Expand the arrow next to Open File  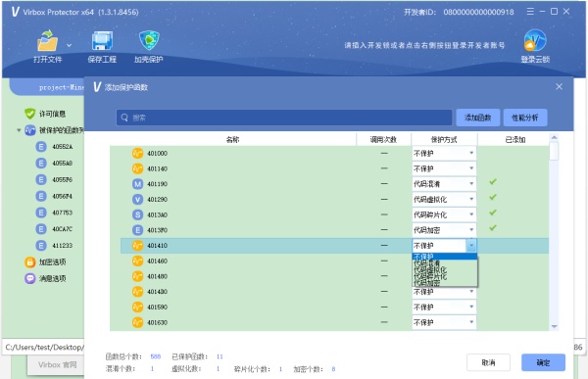pos(69,45)
